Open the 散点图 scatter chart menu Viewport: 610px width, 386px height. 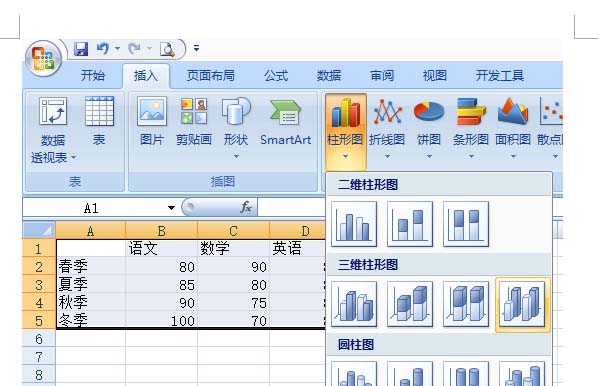pyautogui.click(x=550, y=128)
